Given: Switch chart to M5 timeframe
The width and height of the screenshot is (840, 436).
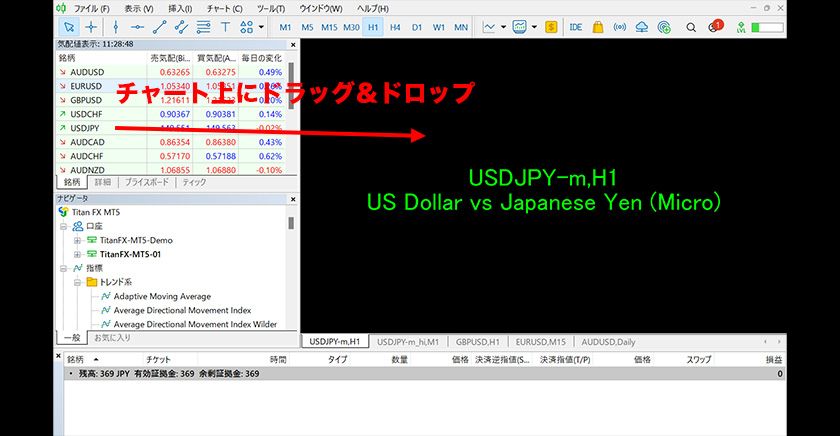Looking at the screenshot, I should tap(307, 27).
